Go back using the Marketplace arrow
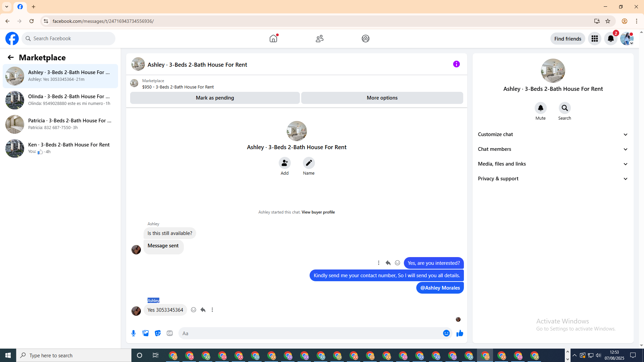The image size is (644, 362). [11, 58]
